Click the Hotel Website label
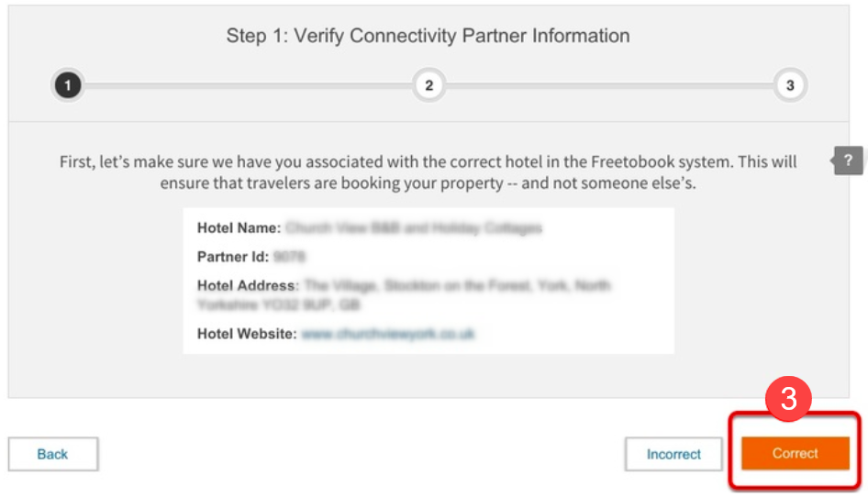The image size is (868, 497). click(x=247, y=335)
